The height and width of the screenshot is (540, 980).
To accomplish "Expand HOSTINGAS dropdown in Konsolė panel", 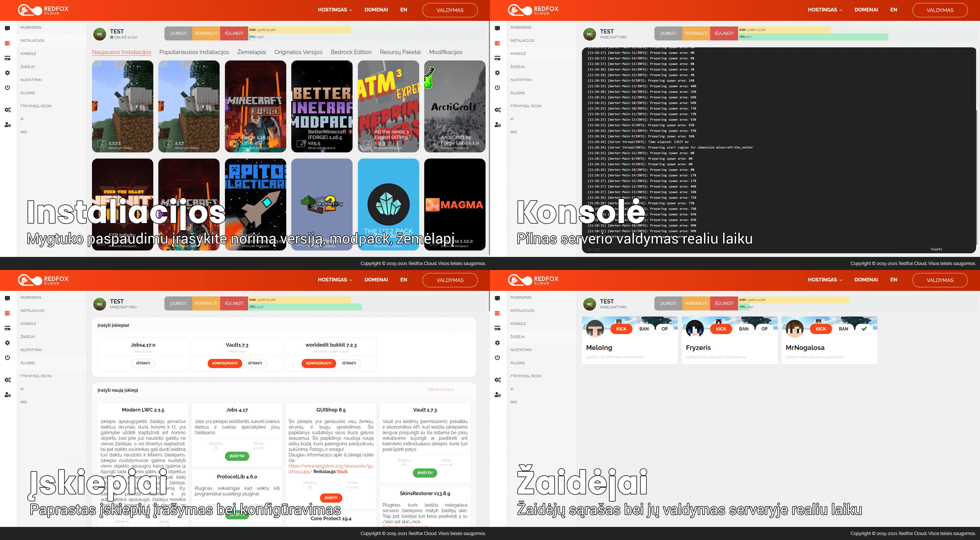I will pos(825,10).
